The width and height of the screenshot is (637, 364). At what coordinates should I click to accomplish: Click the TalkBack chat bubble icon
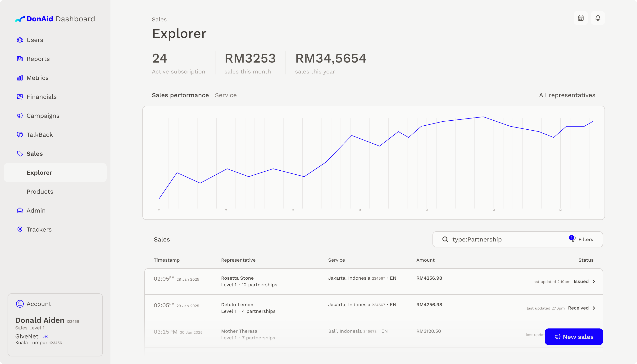(x=20, y=135)
